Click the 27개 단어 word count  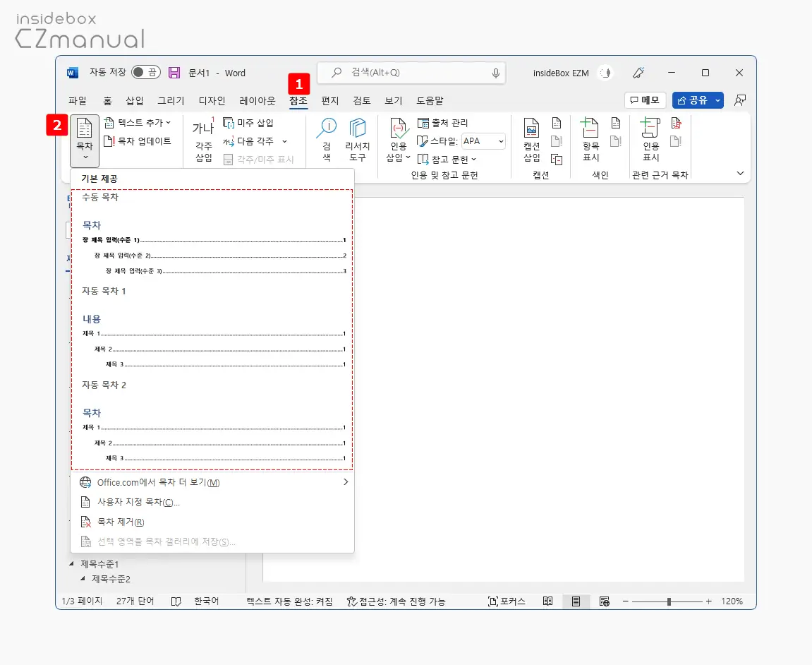[x=135, y=601]
